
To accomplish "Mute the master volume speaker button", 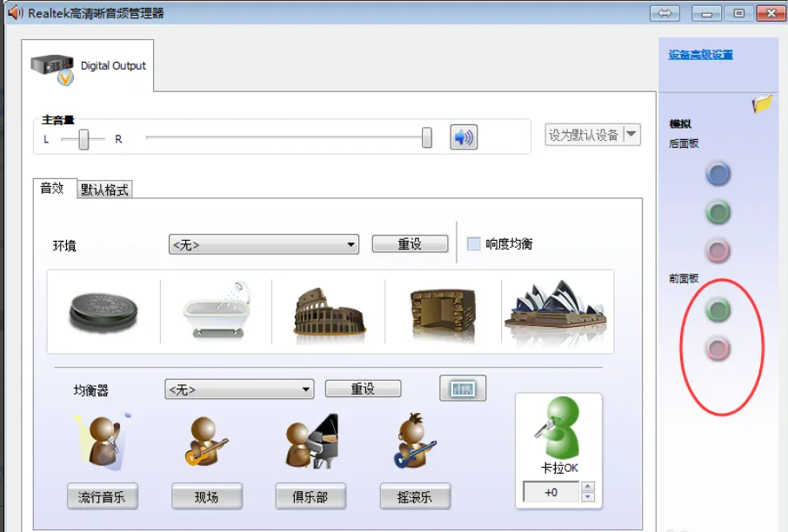I will tap(464, 136).
